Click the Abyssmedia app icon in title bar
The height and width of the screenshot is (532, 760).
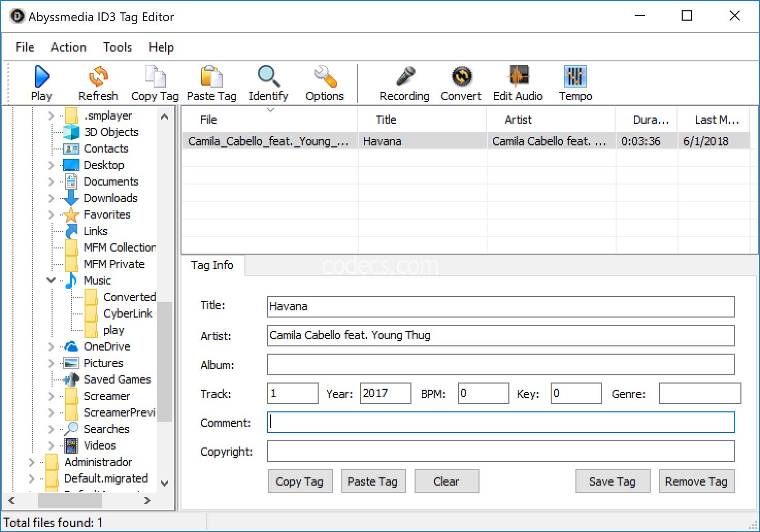click(x=17, y=16)
